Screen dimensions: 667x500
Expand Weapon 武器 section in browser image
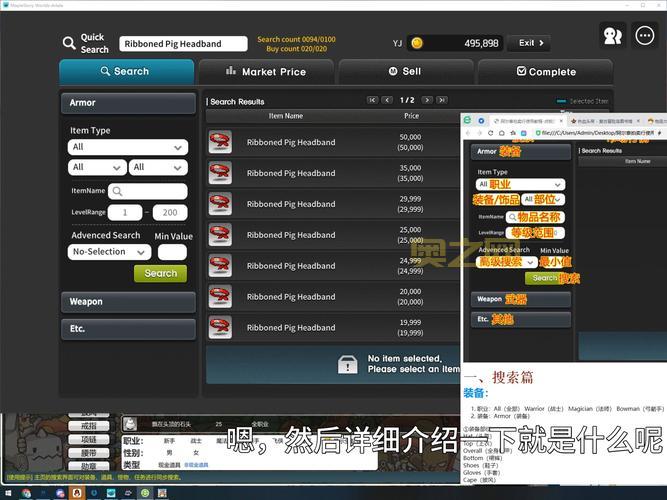click(521, 299)
